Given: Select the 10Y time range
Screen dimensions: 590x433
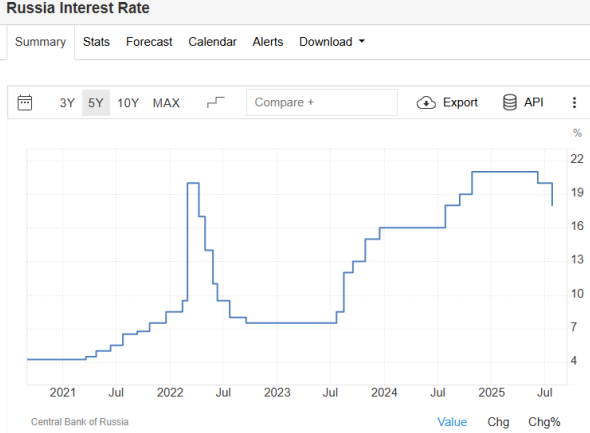Looking at the screenshot, I should click(128, 103).
